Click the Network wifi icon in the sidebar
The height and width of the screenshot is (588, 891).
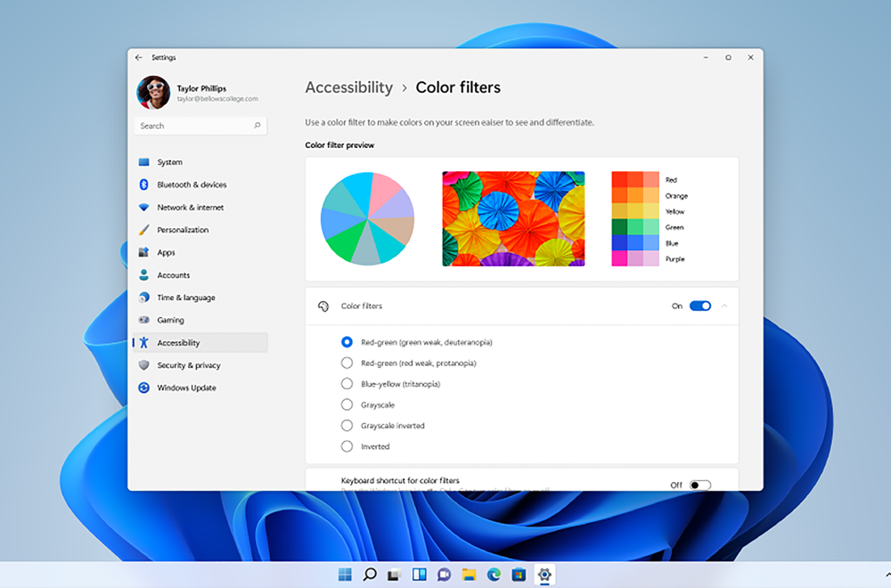point(143,208)
